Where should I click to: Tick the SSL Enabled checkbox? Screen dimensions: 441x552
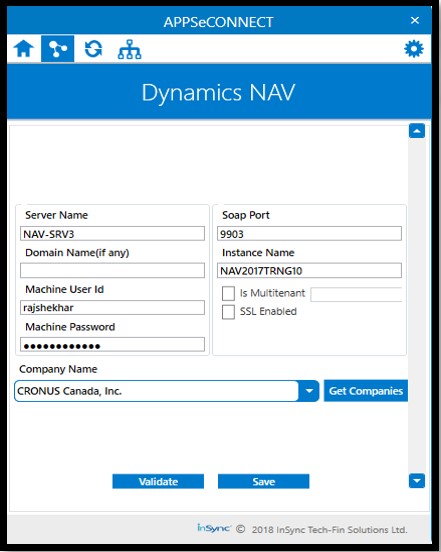click(228, 312)
